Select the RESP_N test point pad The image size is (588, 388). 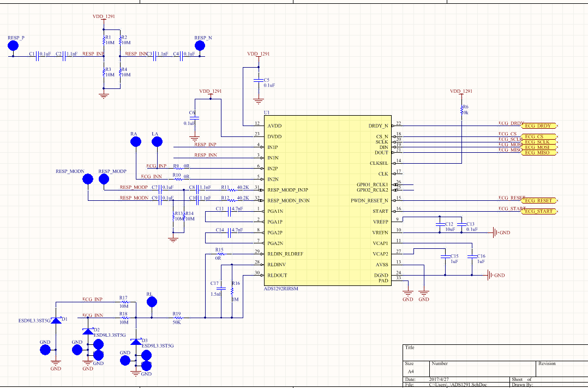click(x=200, y=46)
